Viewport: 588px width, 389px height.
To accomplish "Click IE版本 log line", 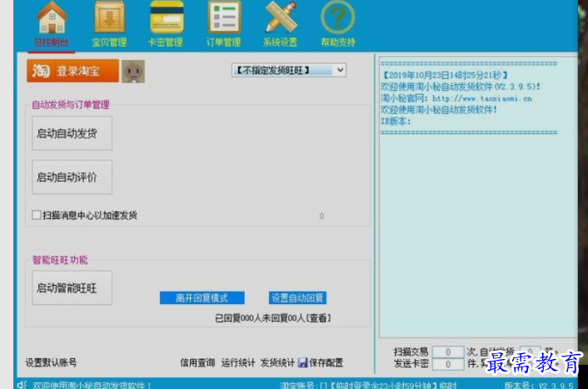I will 396,121.
